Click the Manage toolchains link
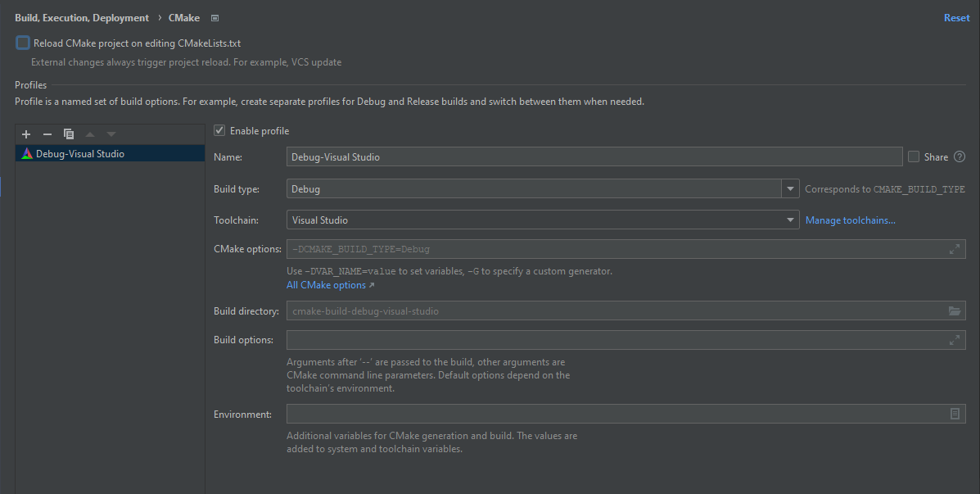The image size is (980, 494). [x=850, y=220]
